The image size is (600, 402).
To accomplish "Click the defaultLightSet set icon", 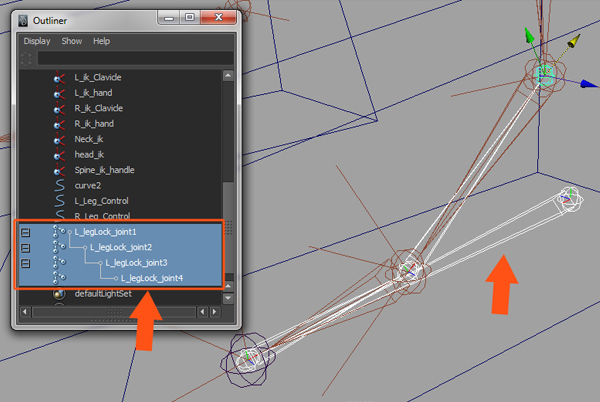I will click(59, 294).
